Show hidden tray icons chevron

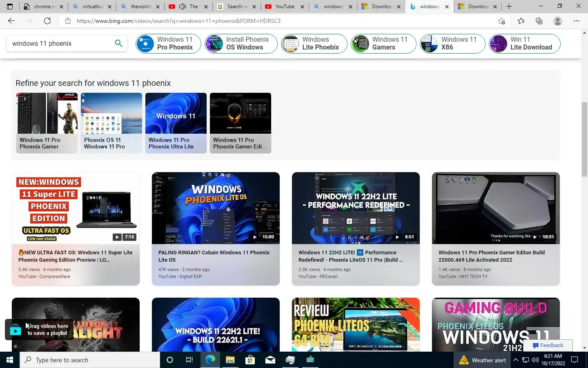coord(516,360)
